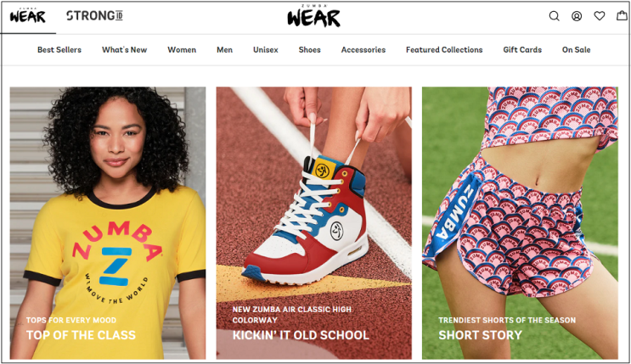Image resolution: width=631 pixels, height=364 pixels.
Task: Select the Men category
Action: coord(224,50)
